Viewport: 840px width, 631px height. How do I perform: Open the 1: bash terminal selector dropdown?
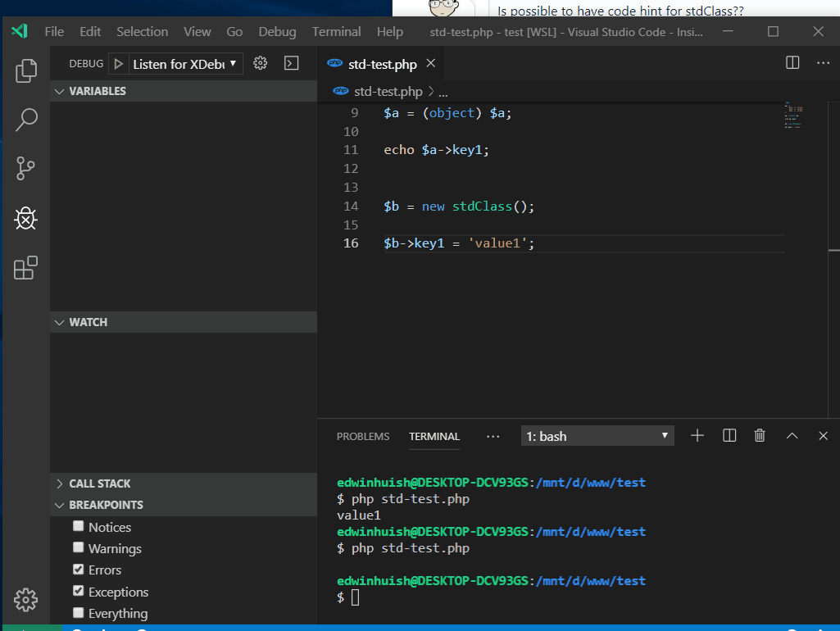597,435
